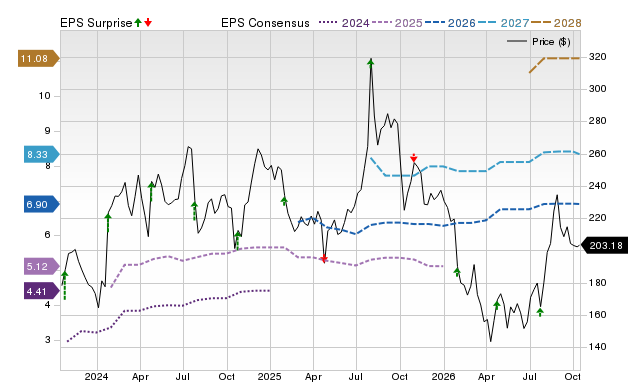Click the Price ($) legend entry
This screenshot has width=640, height=382.
click(x=539, y=42)
